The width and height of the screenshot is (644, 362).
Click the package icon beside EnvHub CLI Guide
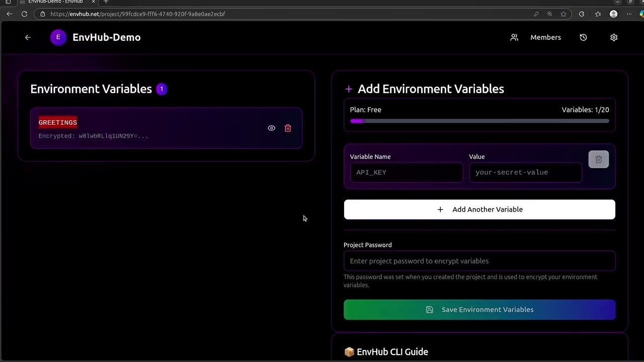[349, 352]
